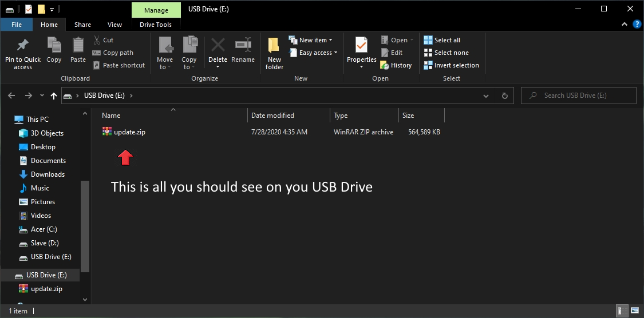Minimize the ribbon with the caret
The width and height of the screenshot is (644, 318).
[625, 25]
